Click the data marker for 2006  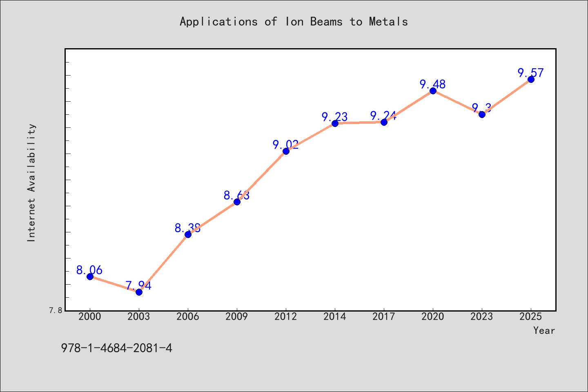pos(188,234)
